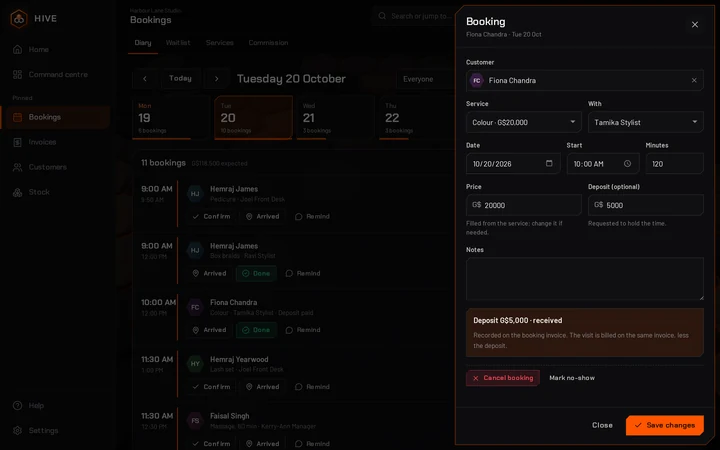
Task: Select Bookings in the sidebar
Action: [55, 117]
